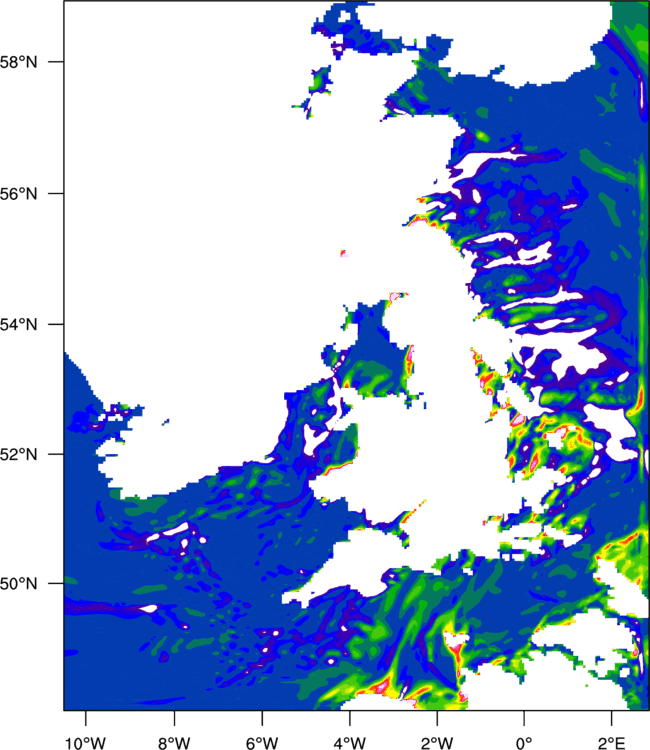Click the 4°W longitude label

point(350,743)
